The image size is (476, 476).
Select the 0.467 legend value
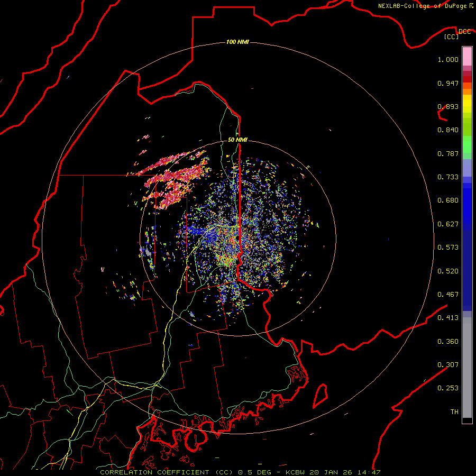point(448,295)
